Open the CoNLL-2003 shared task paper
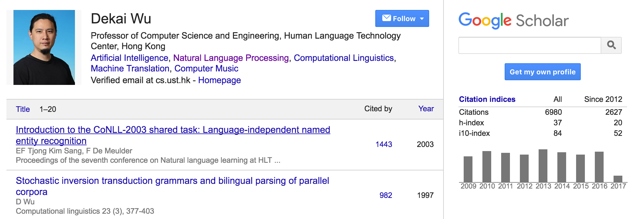Viewport: 644px width, 219px height. [x=173, y=130]
